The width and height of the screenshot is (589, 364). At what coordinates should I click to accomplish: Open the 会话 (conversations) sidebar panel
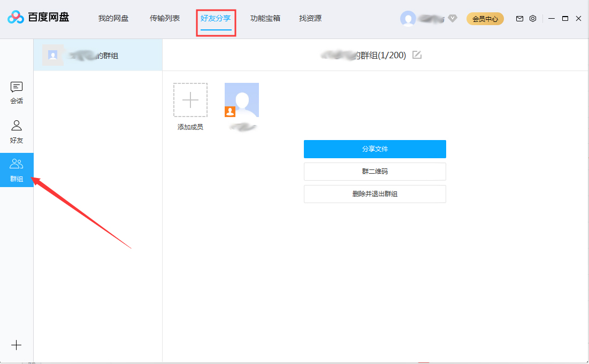coord(16,92)
